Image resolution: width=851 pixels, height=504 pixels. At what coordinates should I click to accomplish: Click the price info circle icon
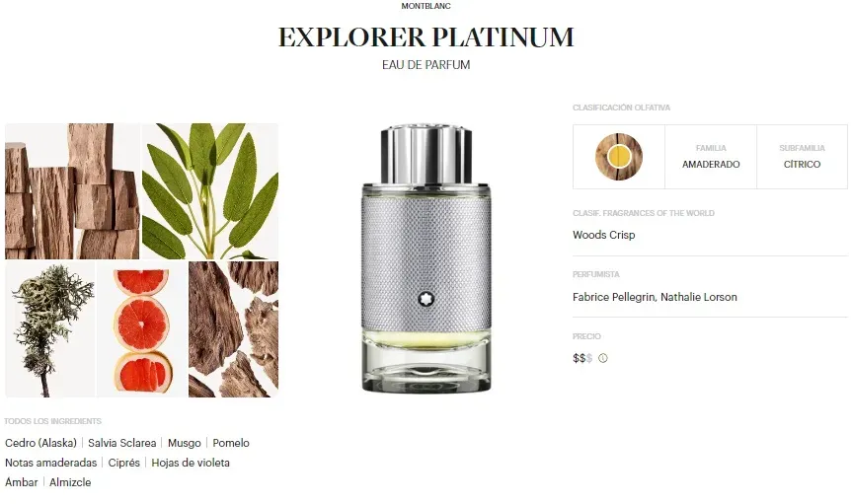pos(602,358)
